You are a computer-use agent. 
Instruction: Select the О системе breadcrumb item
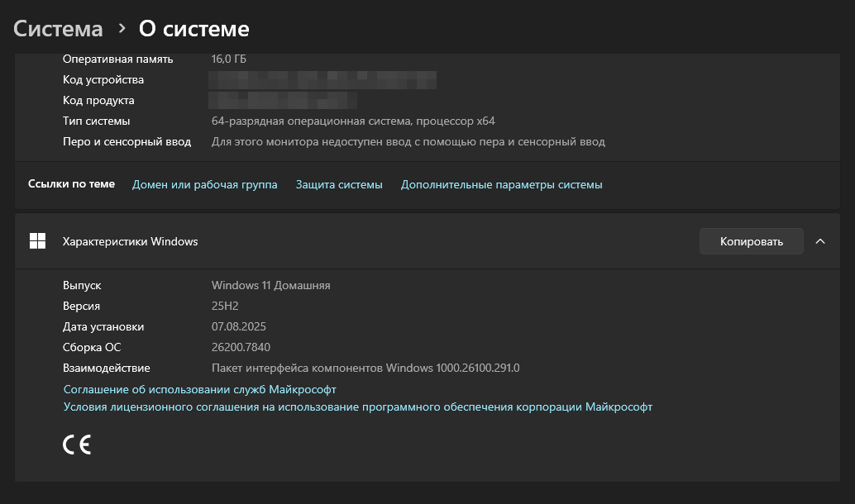coord(193,27)
